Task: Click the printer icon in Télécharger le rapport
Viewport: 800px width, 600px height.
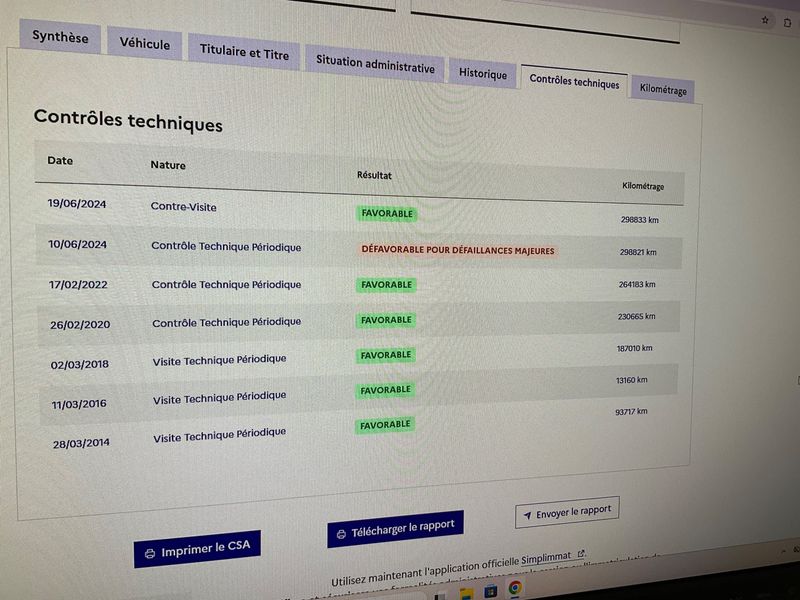Action: tap(341, 534)
